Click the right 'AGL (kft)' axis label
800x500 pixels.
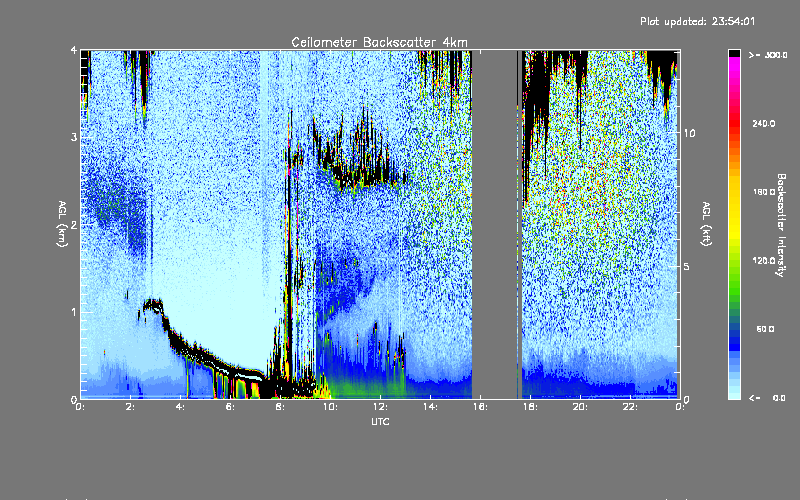coord(707,224)
